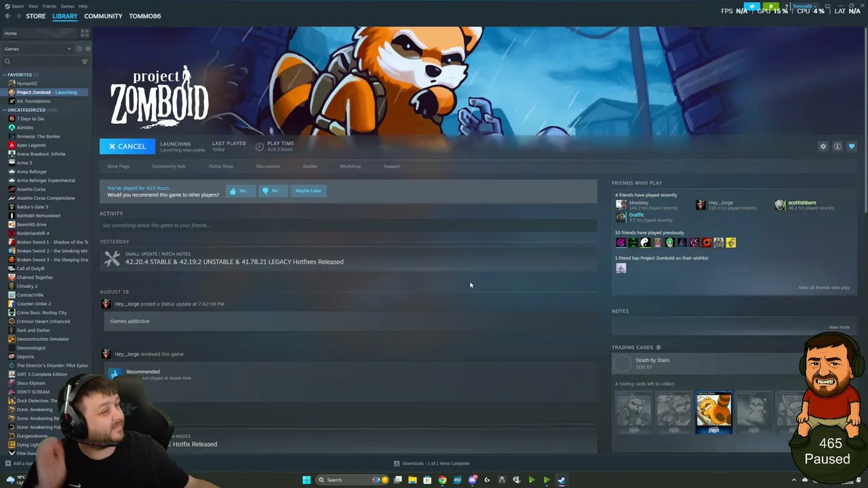Open the View menu
Screen dimensions: 868x488
pyautogui.click(x=33, y=6)
